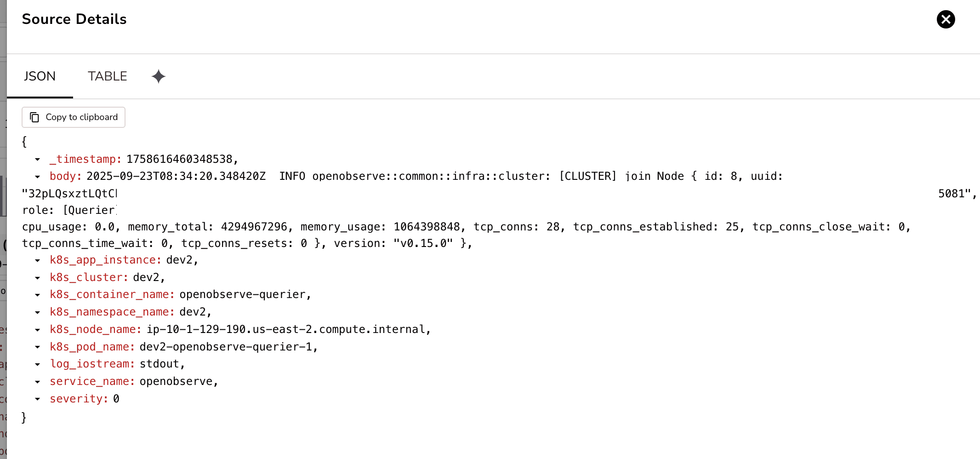980x459 pixels.
Task: Collapse the k8s_cluster field arrow
Action: (37, 278)
